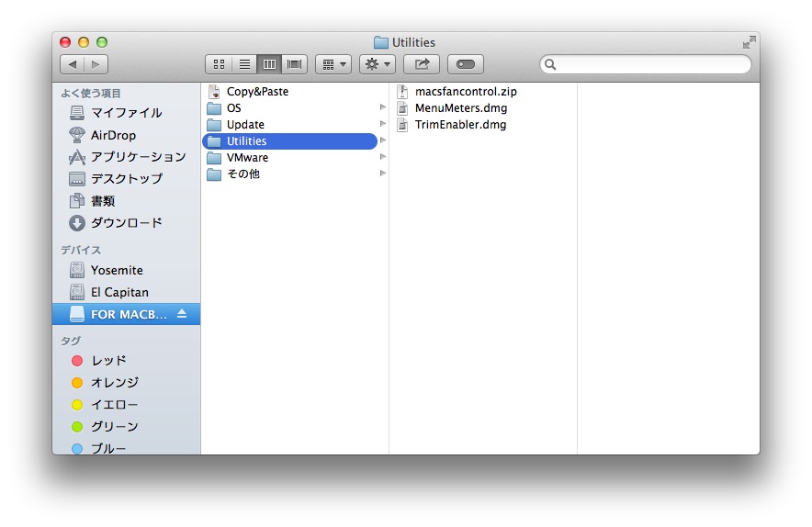Open 書類 in the sidebar
Viewport: 812px width, 527px height.
coord(127,201)
